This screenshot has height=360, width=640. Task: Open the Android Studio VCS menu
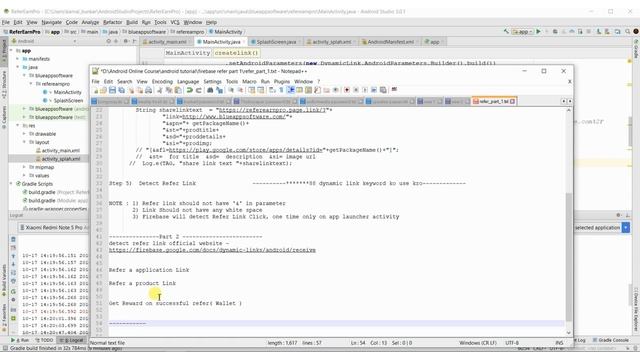175,22
